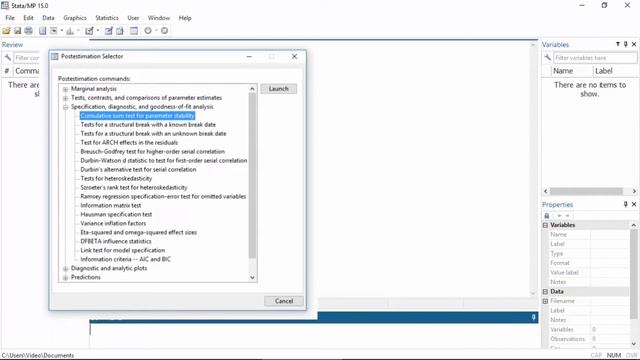Select Durbin-Watson d statistic entry
The height and width of the screenshot is (360, 640).
click(x=164, y=161)
